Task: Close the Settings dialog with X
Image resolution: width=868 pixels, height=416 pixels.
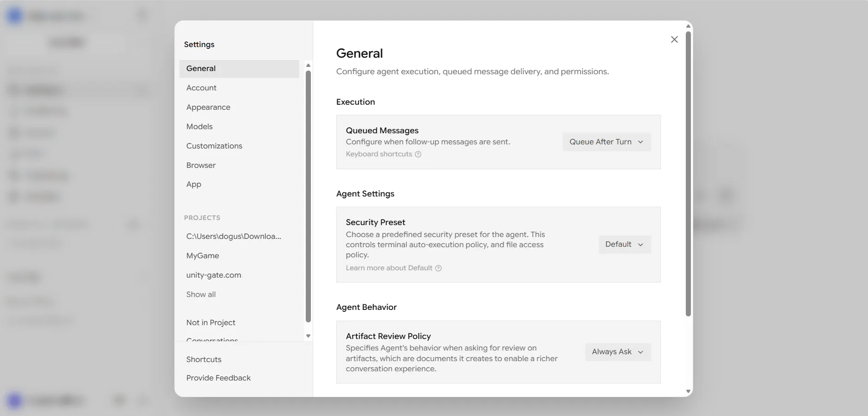Action: (674, 40)
